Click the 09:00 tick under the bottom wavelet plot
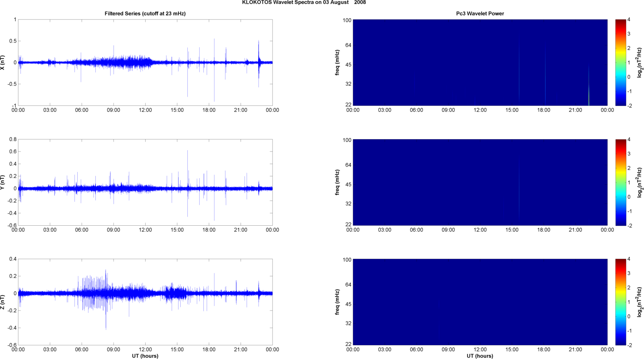The image size is (644, 359). tap(448, 349)
